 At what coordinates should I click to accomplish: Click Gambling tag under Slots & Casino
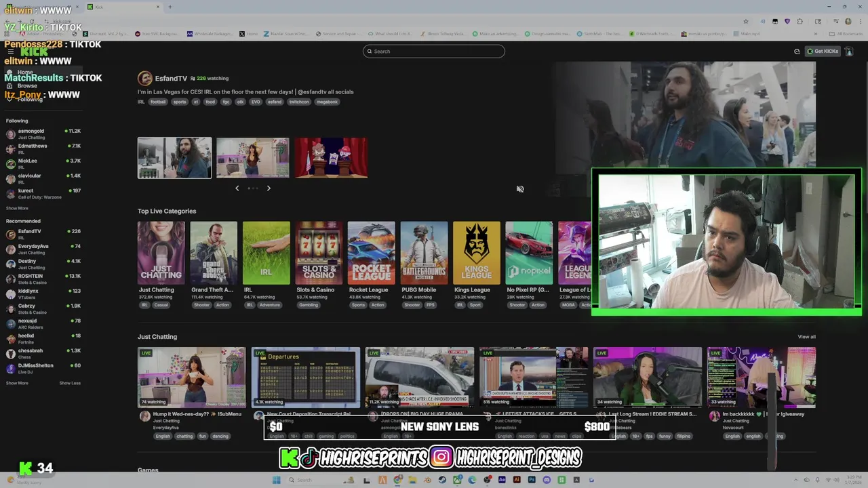coord(309,305)
